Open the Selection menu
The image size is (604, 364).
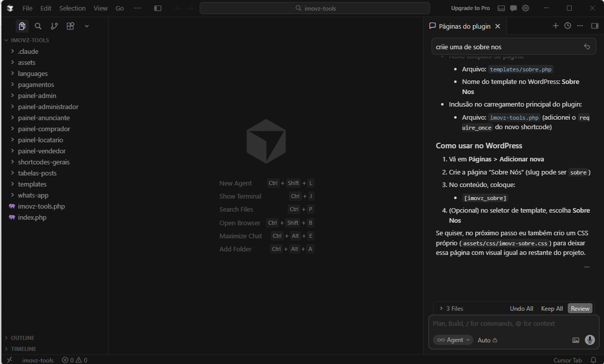coord(72,8)
